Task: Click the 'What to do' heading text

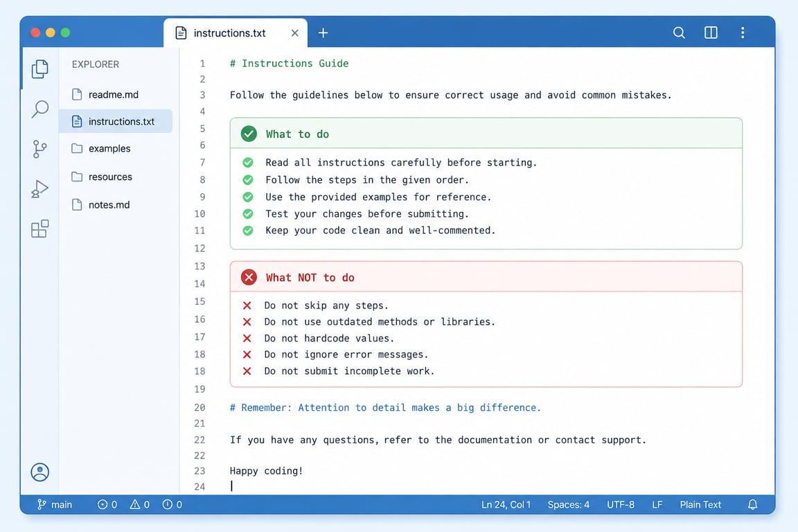Action: point(297,134)
